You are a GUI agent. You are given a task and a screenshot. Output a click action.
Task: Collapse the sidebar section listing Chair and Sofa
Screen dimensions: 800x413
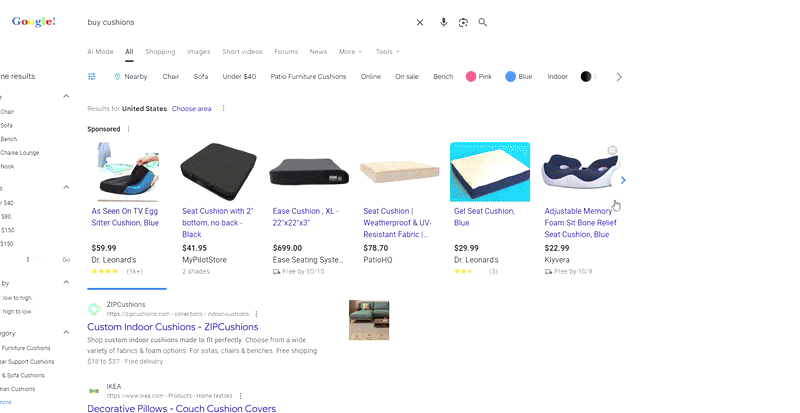tap(66, 96)
